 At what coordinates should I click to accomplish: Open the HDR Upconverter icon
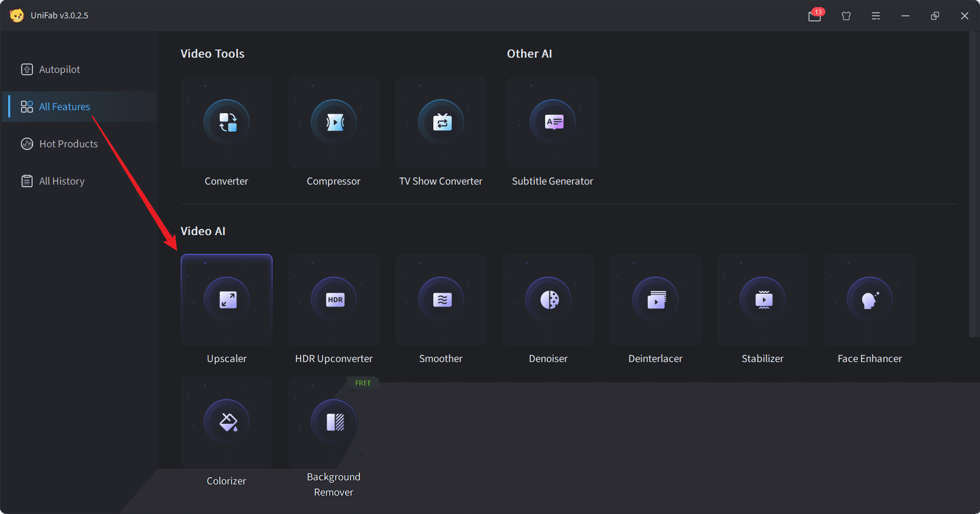pyautogui.click(x=334, y=300)
